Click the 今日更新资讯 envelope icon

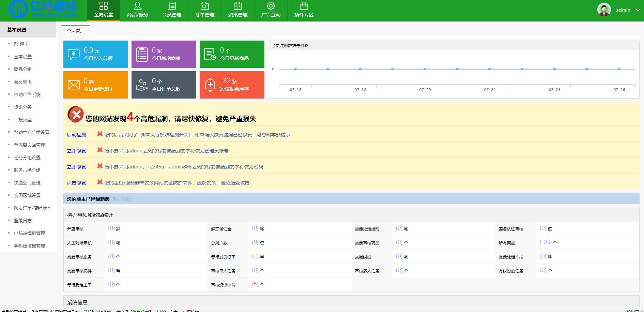coord(74,85)
